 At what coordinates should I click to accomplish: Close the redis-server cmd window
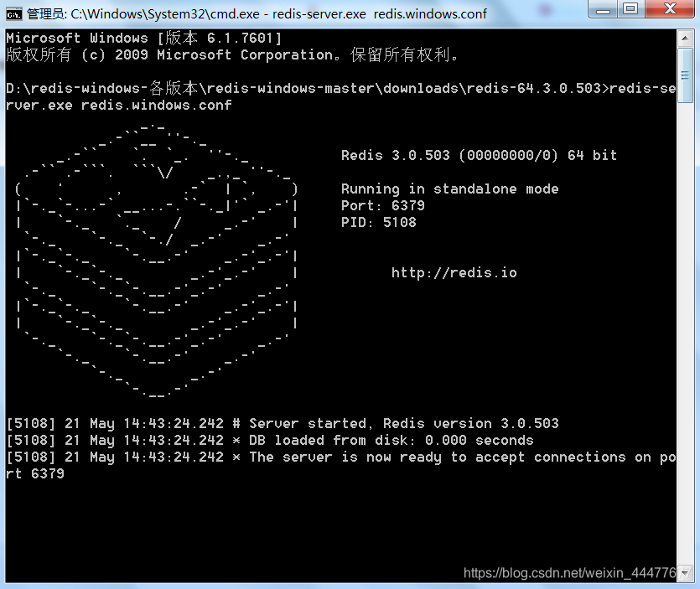(670, 9)
